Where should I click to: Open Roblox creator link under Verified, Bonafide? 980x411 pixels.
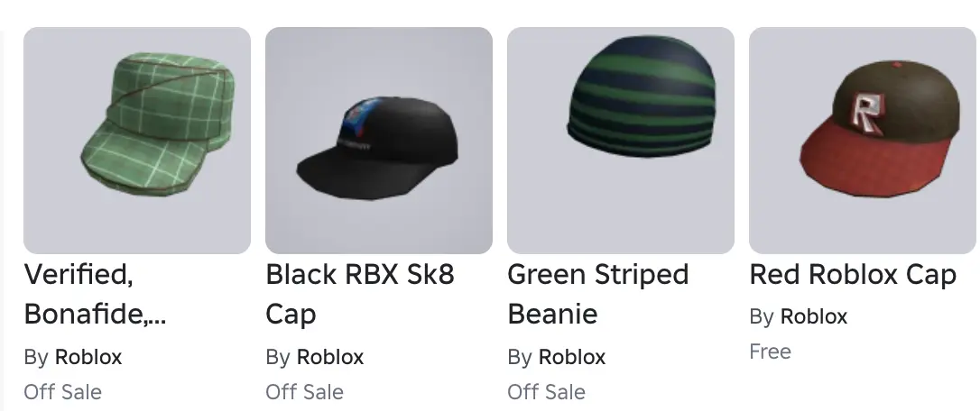(x=88, y=357)
